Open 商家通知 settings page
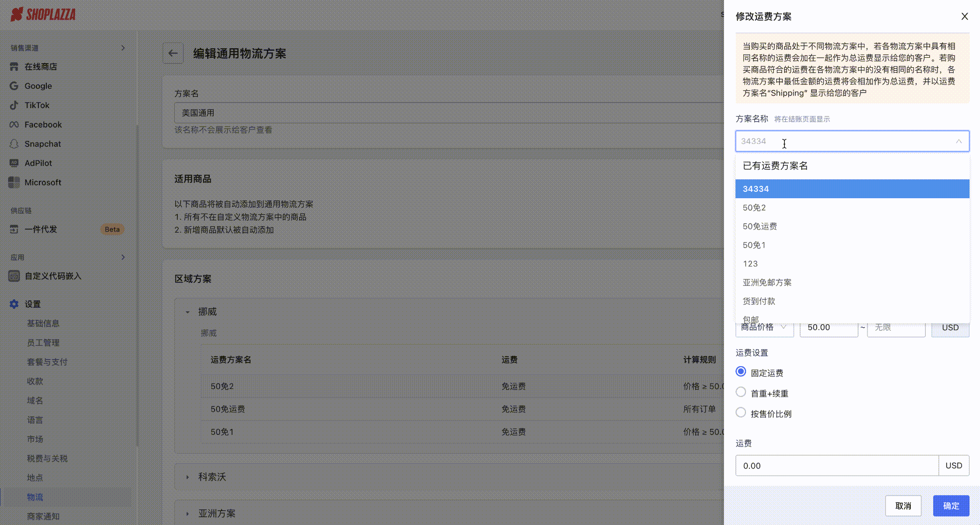 43,517
